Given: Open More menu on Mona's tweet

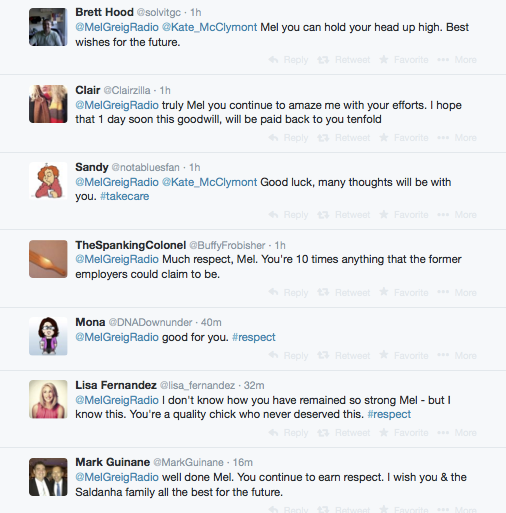Looking at the screenshot, I should pos(457,356).
